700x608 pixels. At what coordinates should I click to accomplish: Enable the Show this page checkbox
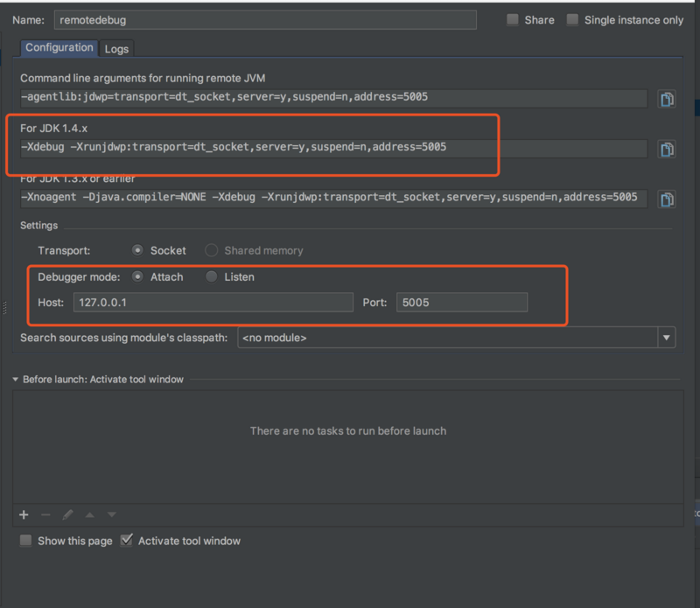click(x=25, y=541)
